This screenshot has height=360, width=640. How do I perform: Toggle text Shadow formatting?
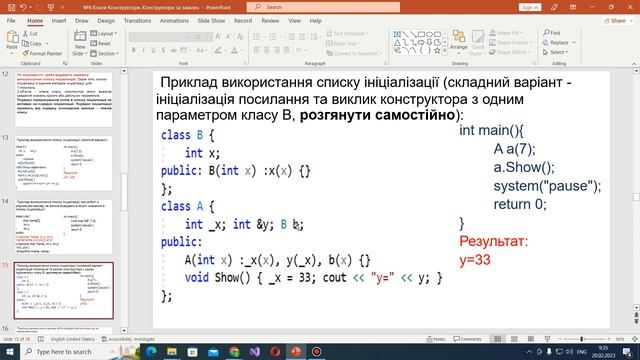click(163, 50)
